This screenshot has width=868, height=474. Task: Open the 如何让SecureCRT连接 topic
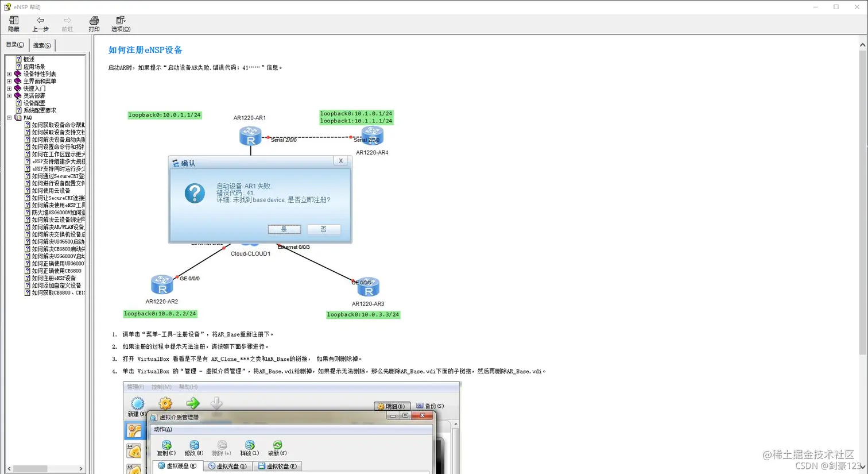click(x=58, y=198)
